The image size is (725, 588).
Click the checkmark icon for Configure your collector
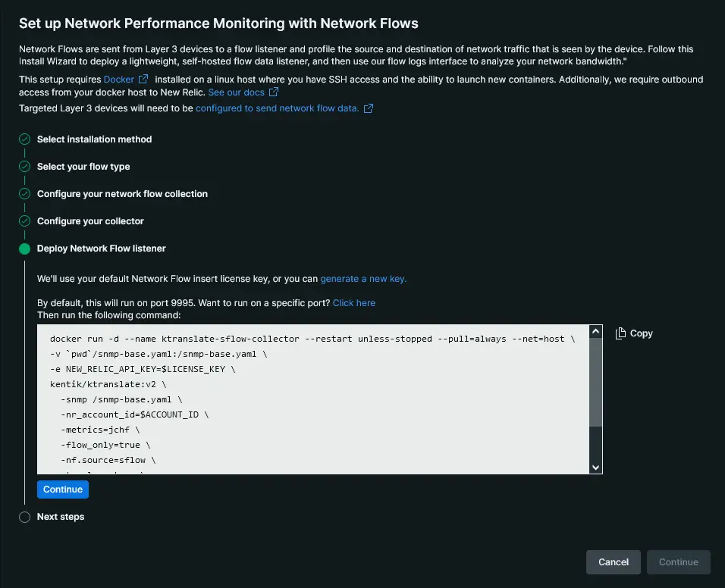pyautogui.click(x=24, y=221)
